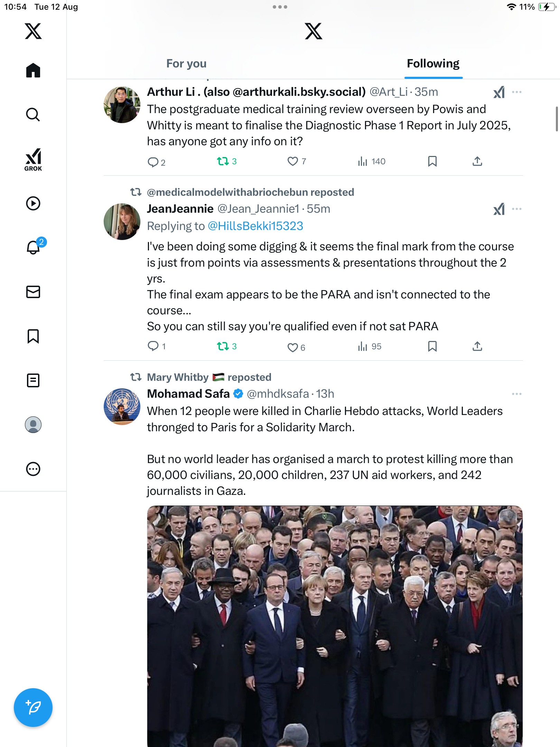Select the Following tab
This screenshot has height=747, width=560.
pyautogui.click(x=433, y=64)
